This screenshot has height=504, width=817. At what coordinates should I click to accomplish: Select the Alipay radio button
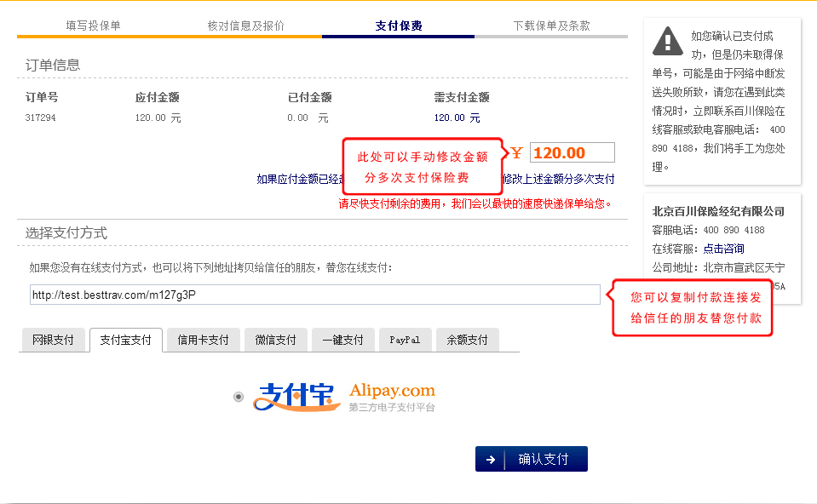238,397
